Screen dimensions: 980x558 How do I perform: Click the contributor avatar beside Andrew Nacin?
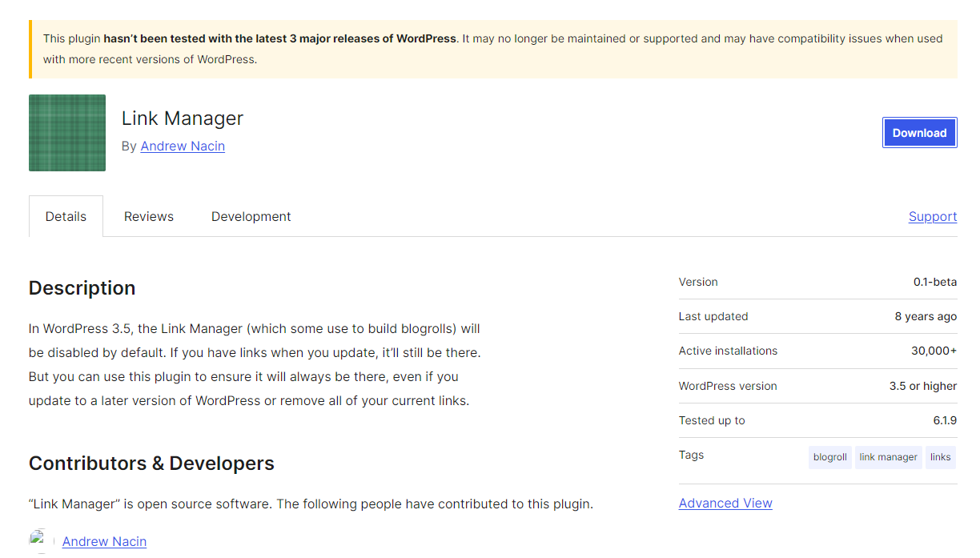(x=40, y=540)
